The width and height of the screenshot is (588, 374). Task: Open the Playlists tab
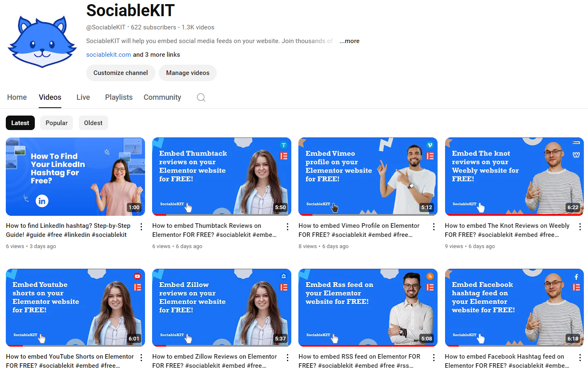pyautogui.click(x=119, y=97)
